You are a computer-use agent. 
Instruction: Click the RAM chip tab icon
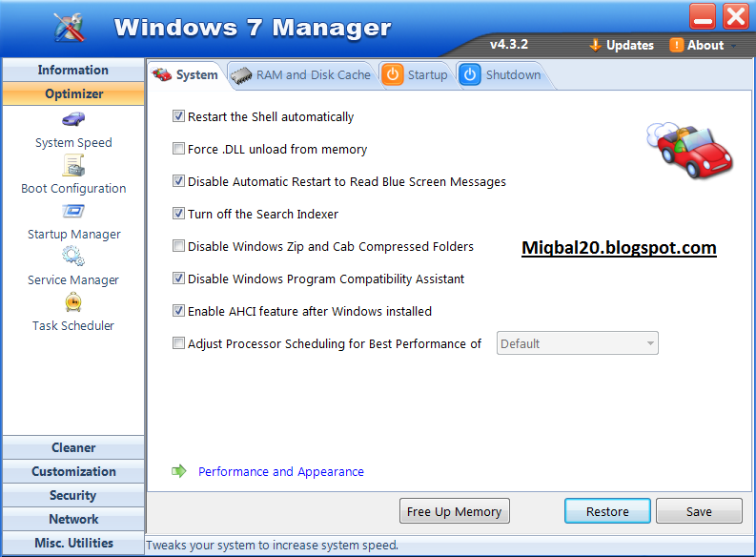click(x=241, y=75)
